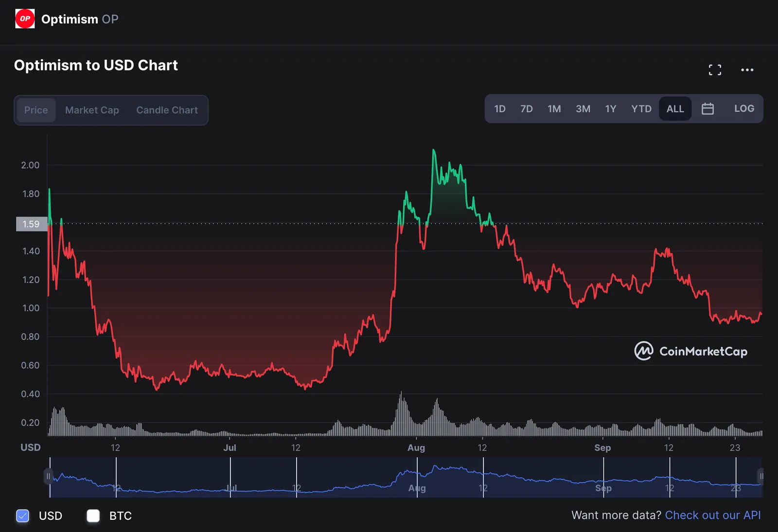
Task: Toggle LOG scale on chart
Action: pyautogui.click(x=744, y=108)
